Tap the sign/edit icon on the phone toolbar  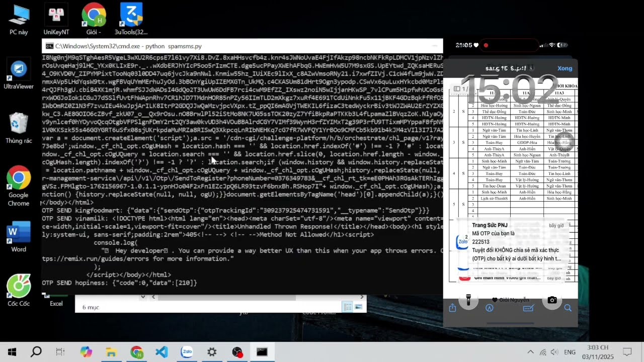coord(528,308)
